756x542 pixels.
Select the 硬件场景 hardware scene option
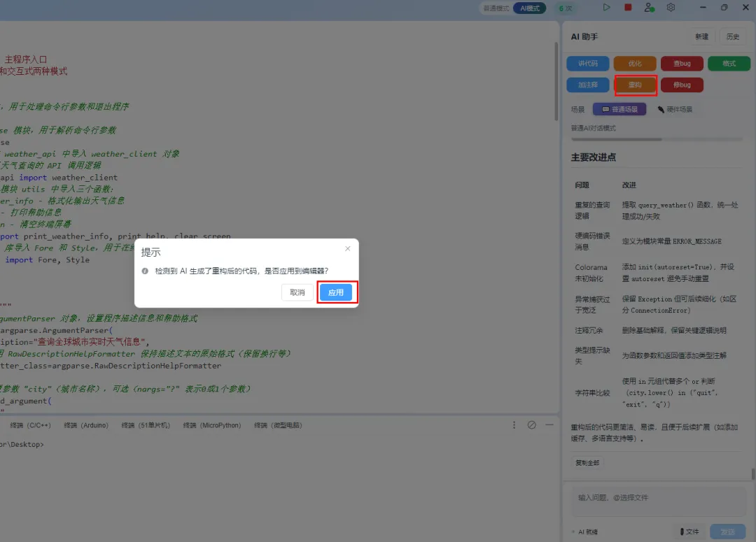[x=675, y=109]
